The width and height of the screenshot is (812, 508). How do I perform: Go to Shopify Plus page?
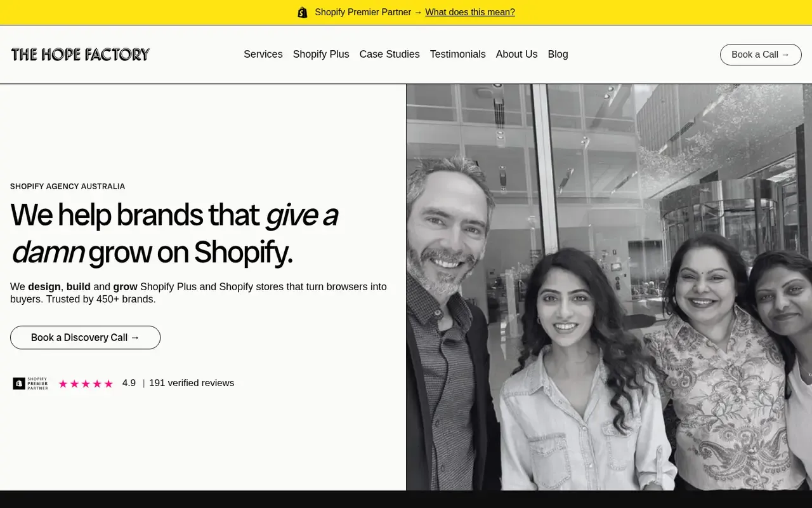[x=321, y=55]
